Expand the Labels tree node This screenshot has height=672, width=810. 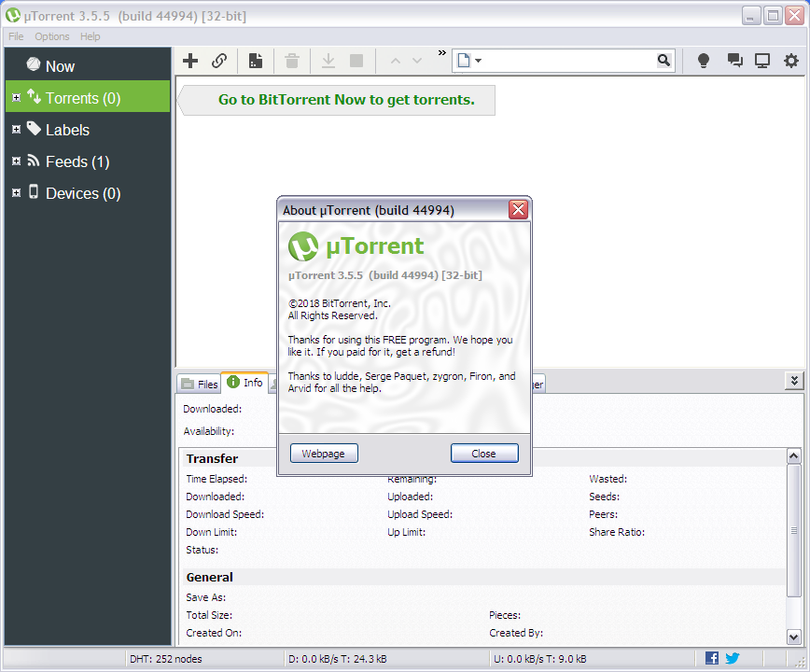point(17,129)
